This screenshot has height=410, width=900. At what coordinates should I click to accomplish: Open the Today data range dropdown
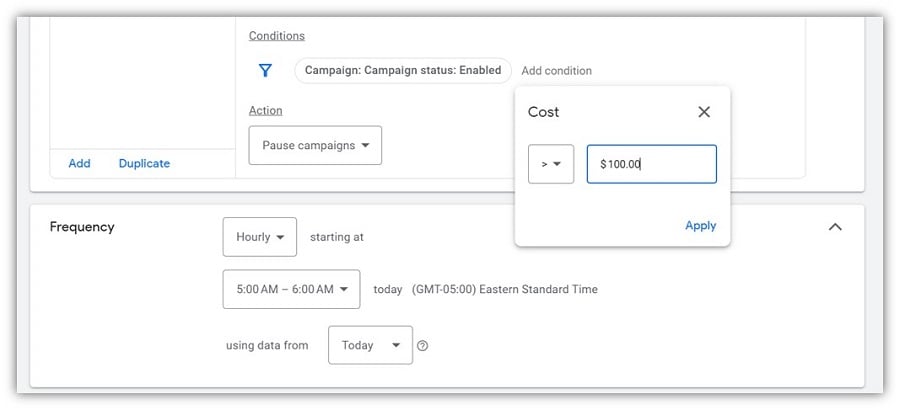click(x=370, y=345)
